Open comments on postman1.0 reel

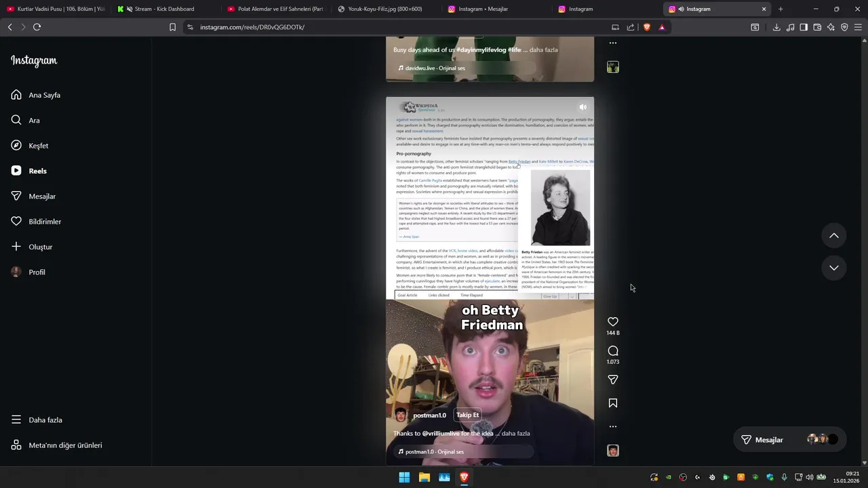[613, 350]
